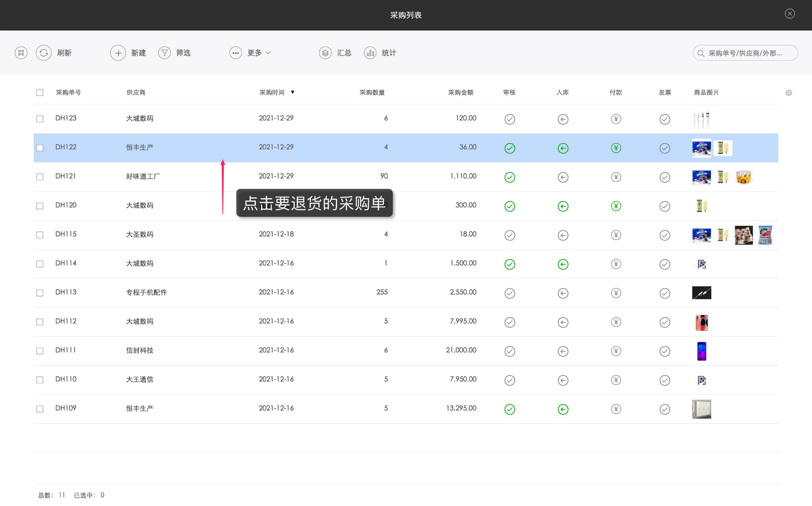Click the 审核 icon in row DH113

(510, 293)
